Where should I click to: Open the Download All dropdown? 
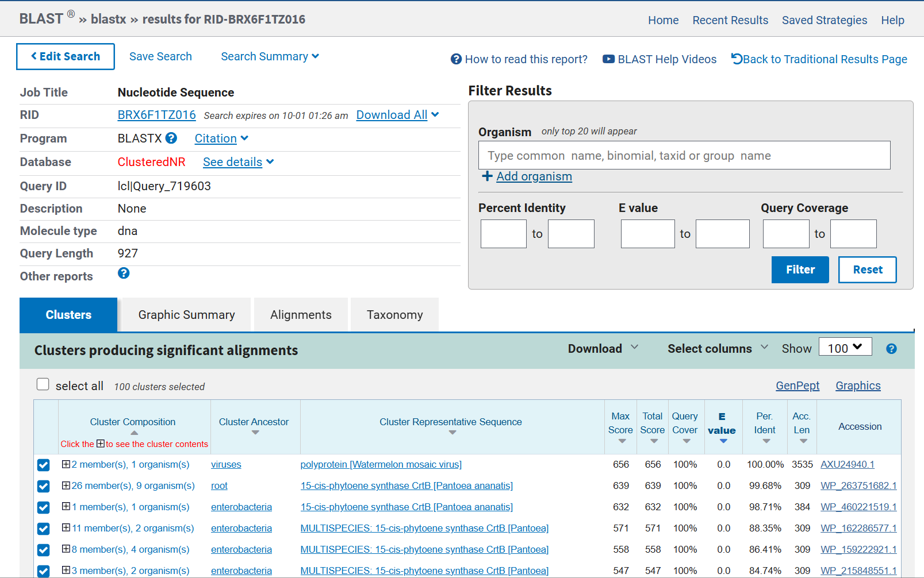coord(397,115)
